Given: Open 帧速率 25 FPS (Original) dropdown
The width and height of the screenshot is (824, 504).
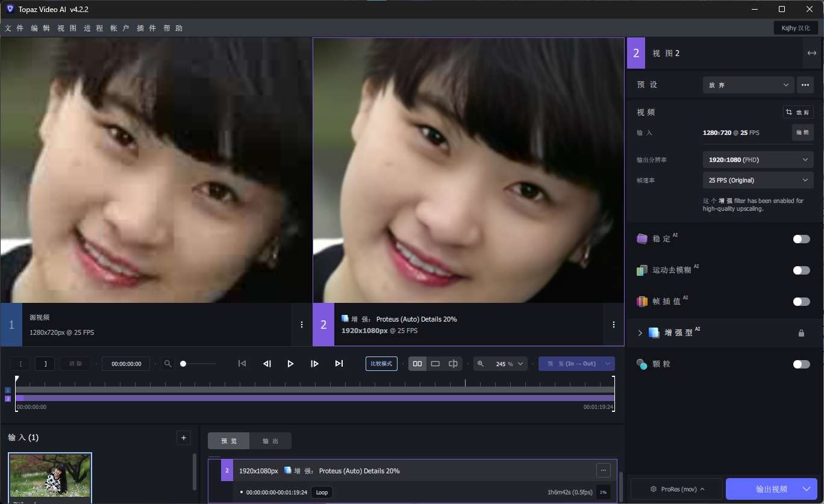Looking at the screenshot, I should click(758, 180).
